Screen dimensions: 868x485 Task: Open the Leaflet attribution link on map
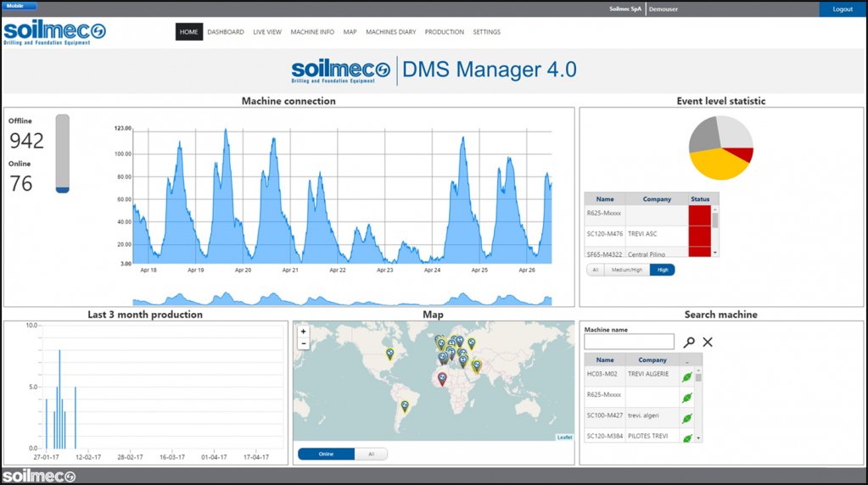pos(564,438)
